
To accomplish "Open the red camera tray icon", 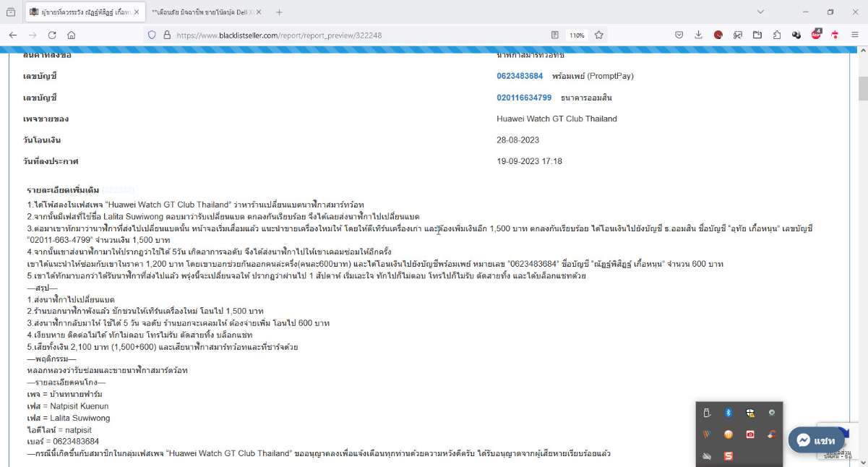I will click(x=751, y=434).
